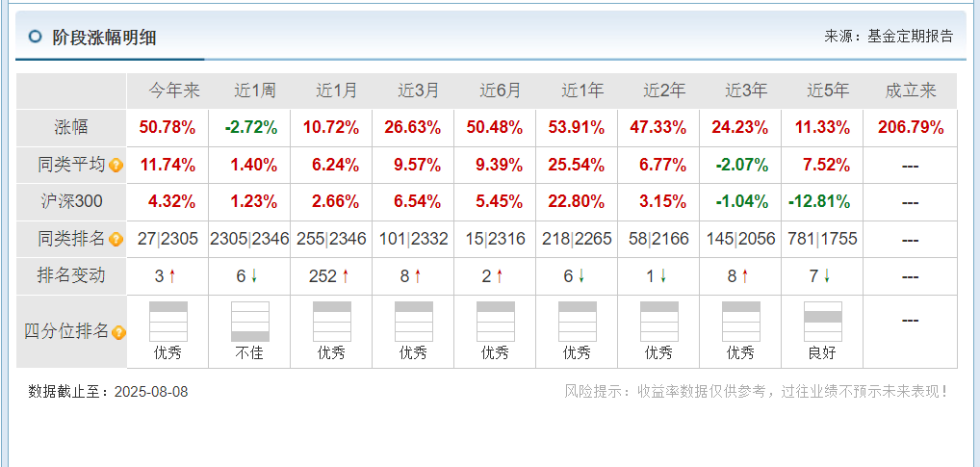This screenshot has height=467, width=980.
Task: Click the 145|2056 ranking cell
Action: 740,239
